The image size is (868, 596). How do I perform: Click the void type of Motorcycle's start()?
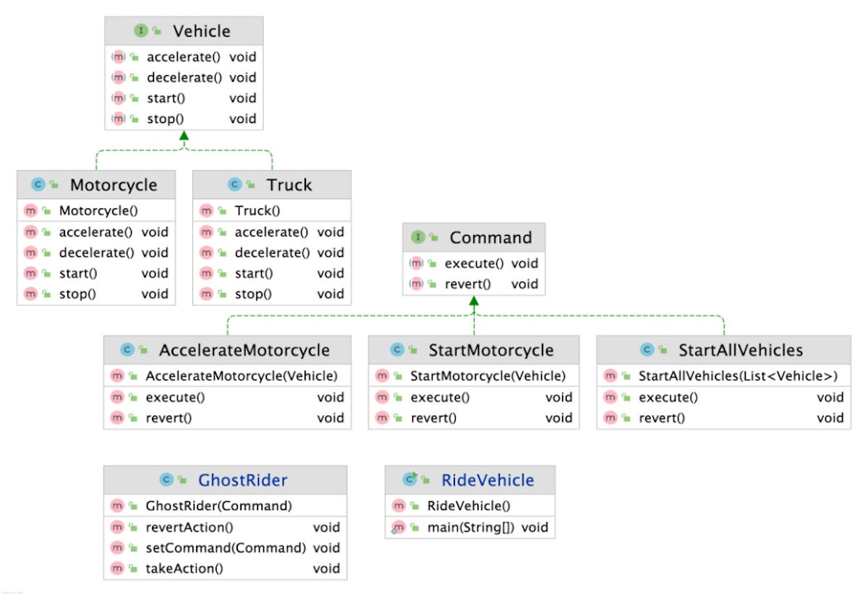pos(155,273)
